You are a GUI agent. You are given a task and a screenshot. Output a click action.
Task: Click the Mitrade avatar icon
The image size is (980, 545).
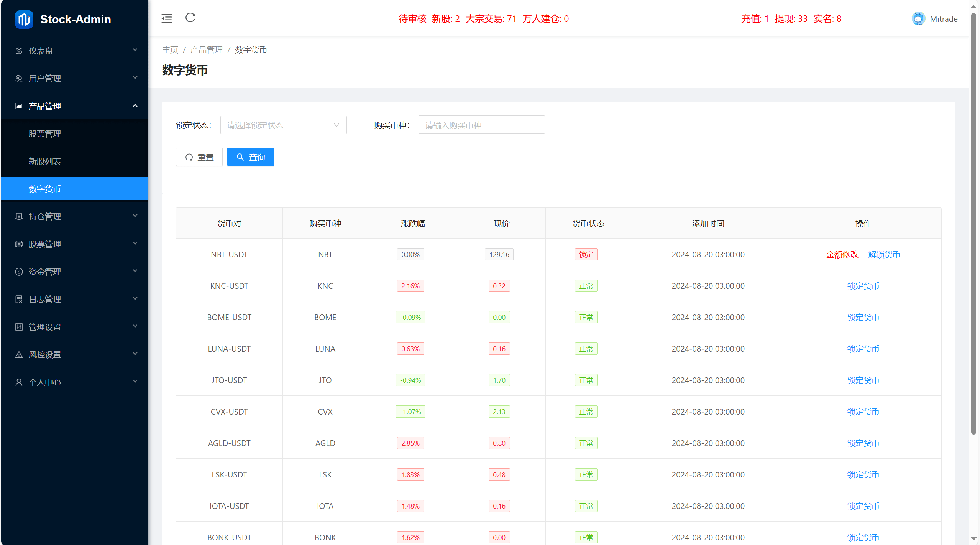click(x=918, y=18)
